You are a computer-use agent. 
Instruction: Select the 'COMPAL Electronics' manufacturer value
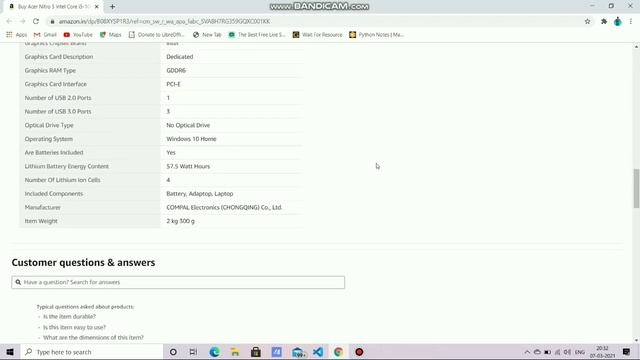tap(224, 207)
